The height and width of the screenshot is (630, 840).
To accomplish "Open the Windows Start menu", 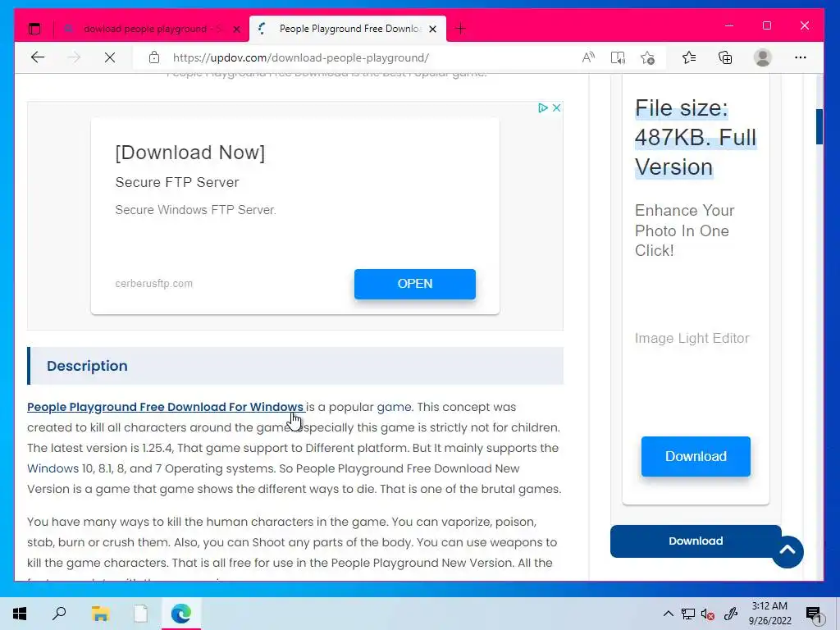I will click(20, 614).
